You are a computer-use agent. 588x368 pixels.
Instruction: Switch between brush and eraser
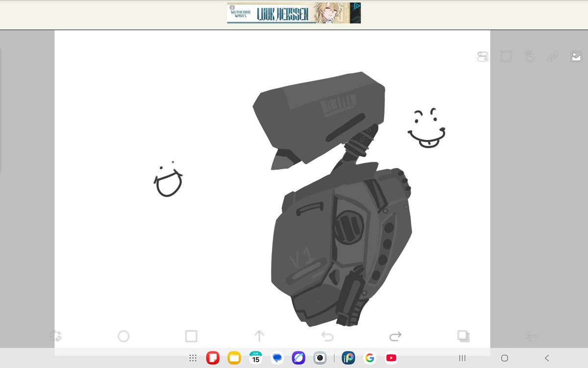(55, 336)
